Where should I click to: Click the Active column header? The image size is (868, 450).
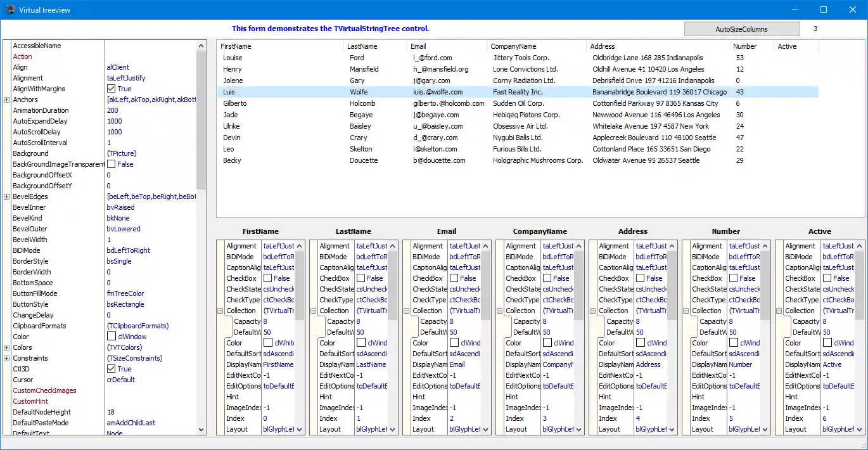tap(788, 46)
